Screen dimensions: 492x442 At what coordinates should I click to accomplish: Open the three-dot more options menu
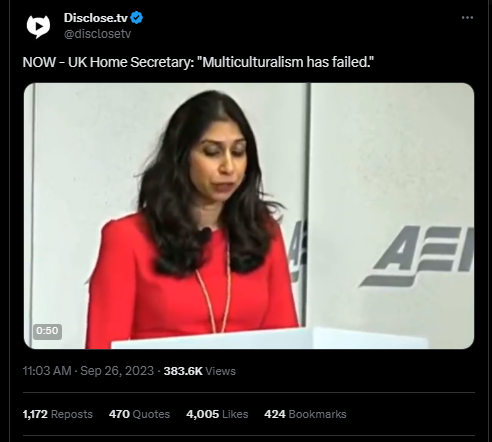467,18
